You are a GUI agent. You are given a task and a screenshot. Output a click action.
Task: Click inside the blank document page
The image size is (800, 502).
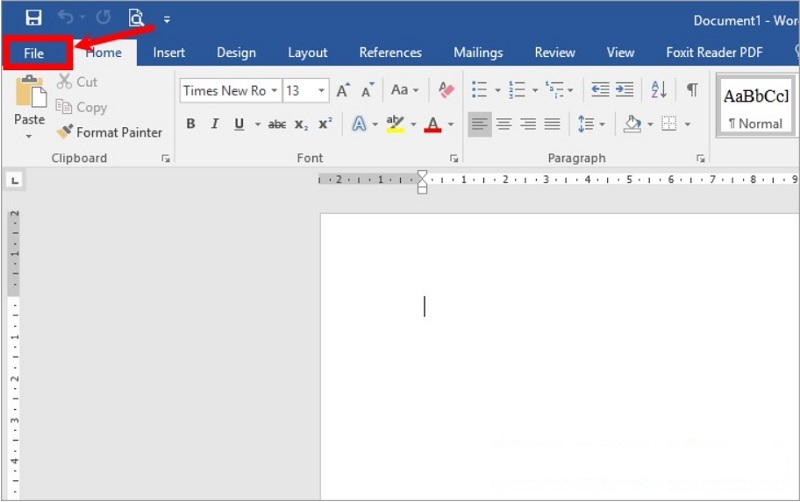(x=560, y=350)
